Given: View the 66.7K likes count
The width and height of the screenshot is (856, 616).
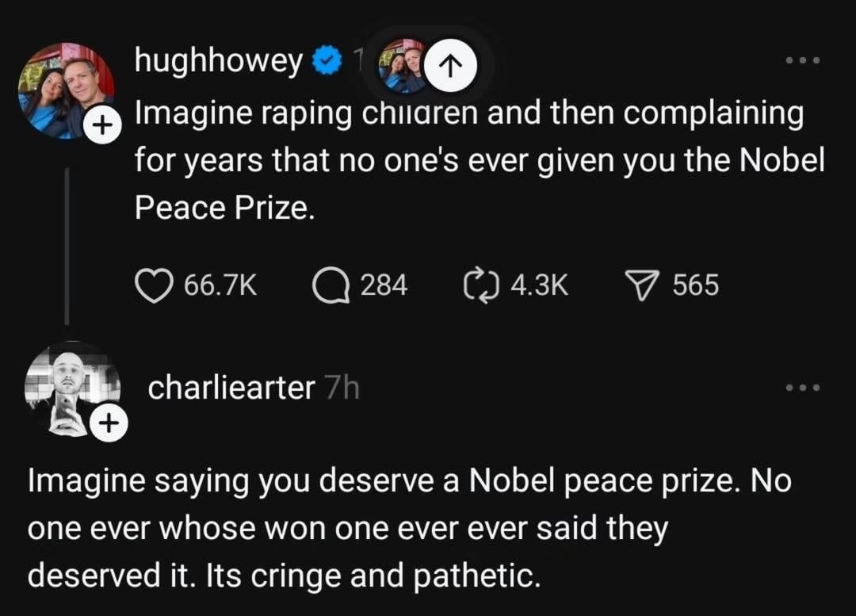Looking at the screenshot, I should pos(220,285).
